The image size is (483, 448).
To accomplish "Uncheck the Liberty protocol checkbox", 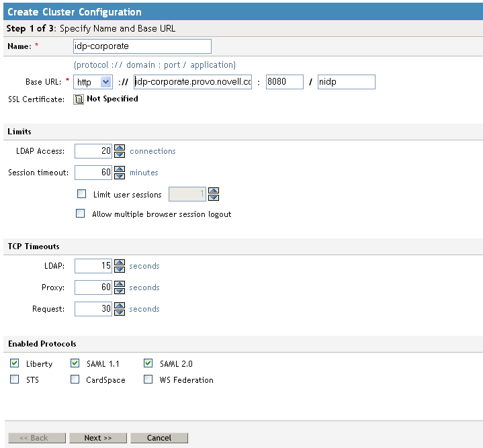I will pyautogui.click(x=15, y=363).
